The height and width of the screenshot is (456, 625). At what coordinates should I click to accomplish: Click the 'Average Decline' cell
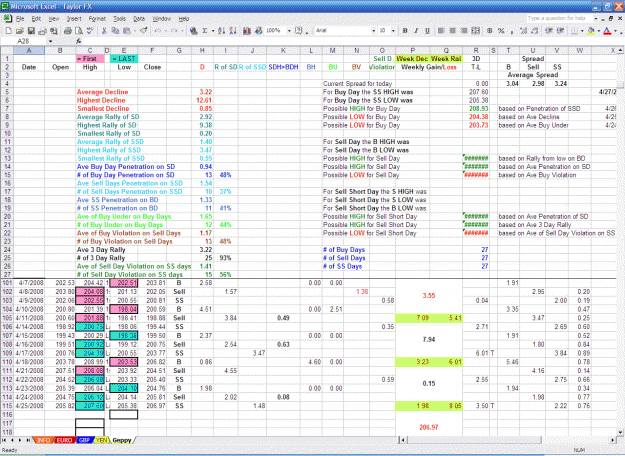coord(102,92)
